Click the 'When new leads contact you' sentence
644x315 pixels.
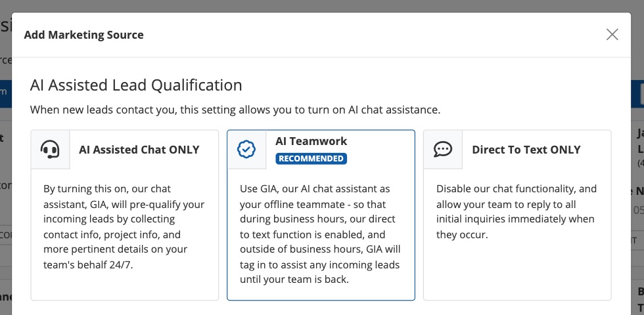click(x=235, y=110)
